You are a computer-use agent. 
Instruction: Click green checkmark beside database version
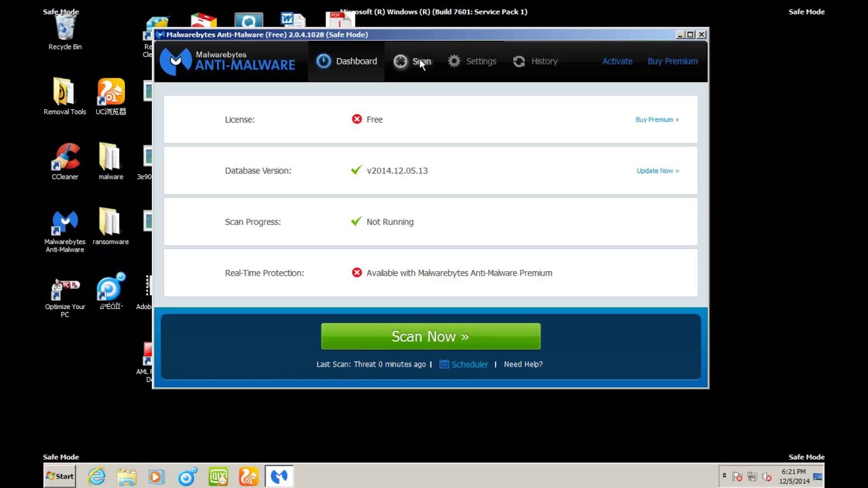pyautogui.click(x=357, y=170)
